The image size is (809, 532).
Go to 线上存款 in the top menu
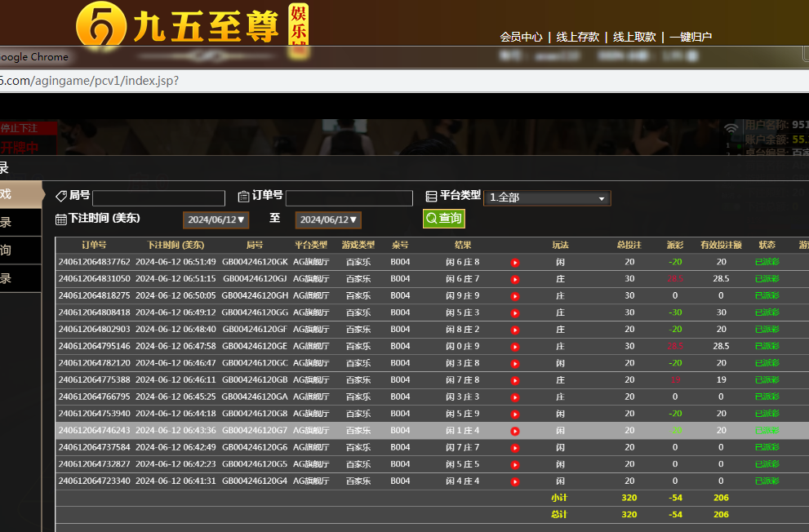click(x=577, y=37)
